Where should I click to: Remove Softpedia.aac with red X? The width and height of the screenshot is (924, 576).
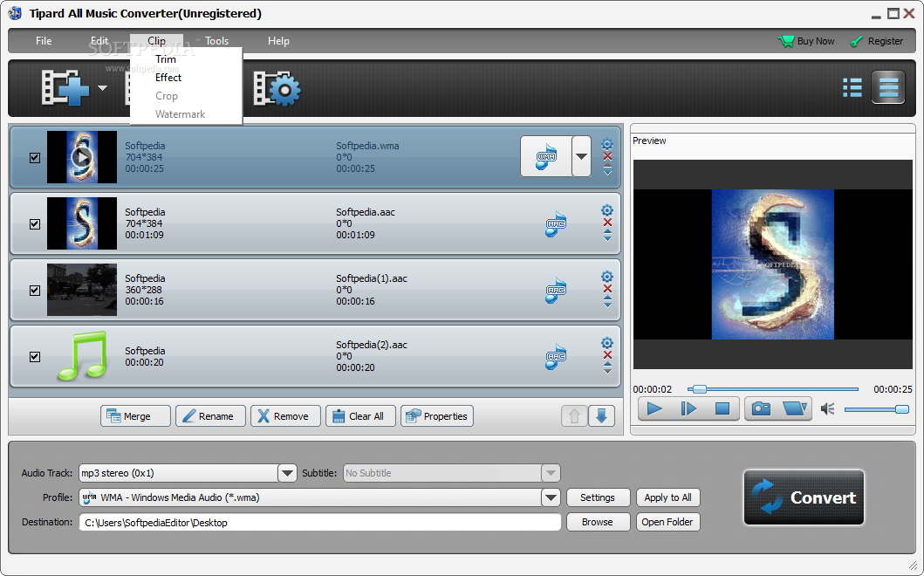tap(607, 223)
